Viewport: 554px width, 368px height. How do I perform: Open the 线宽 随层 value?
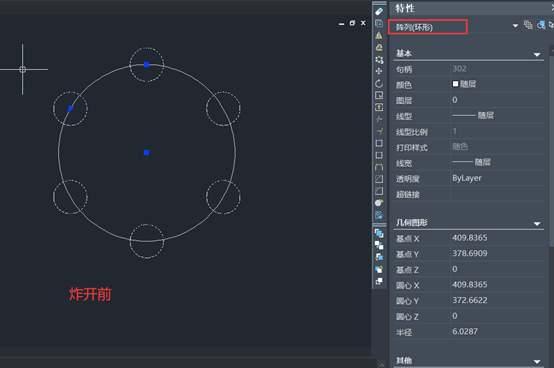497,162
